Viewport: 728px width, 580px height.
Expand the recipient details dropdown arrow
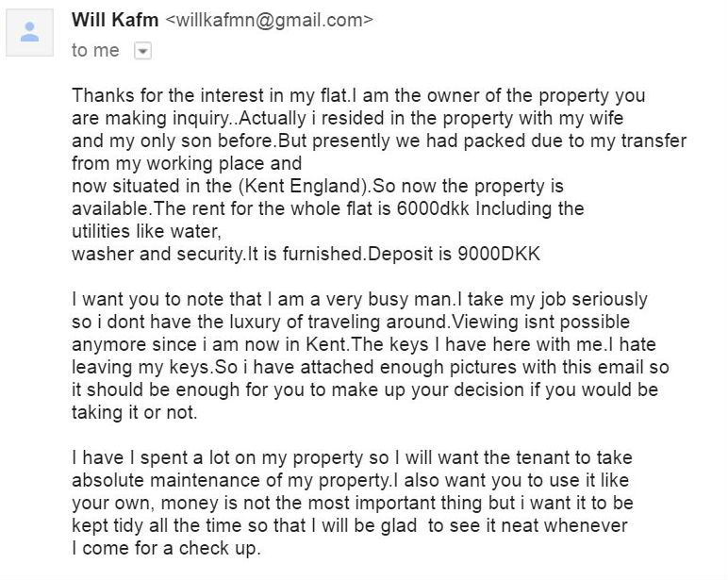[x=142, y=51]
